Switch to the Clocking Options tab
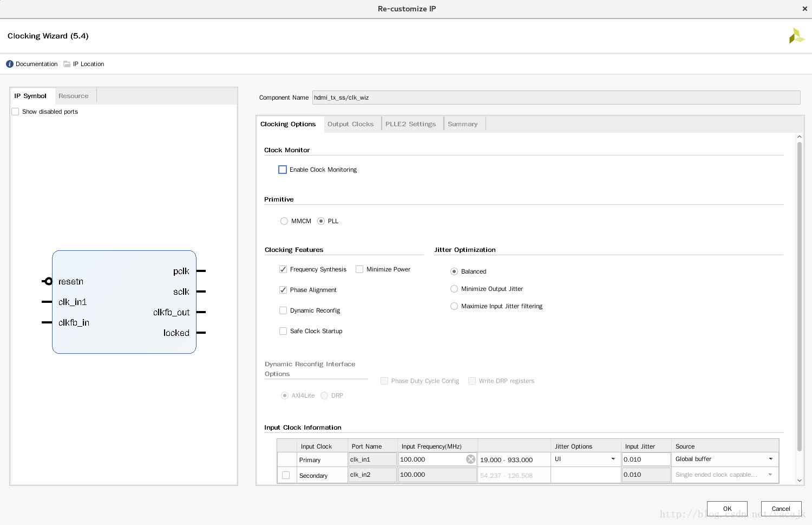The height and width of the screenshot is (525, 812). [288, 124]
